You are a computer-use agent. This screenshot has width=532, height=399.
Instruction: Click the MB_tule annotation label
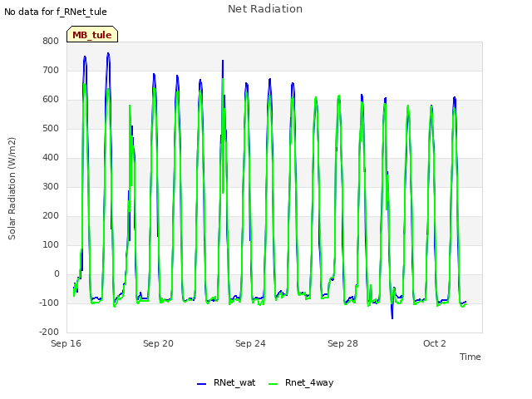tap(92, 34)
